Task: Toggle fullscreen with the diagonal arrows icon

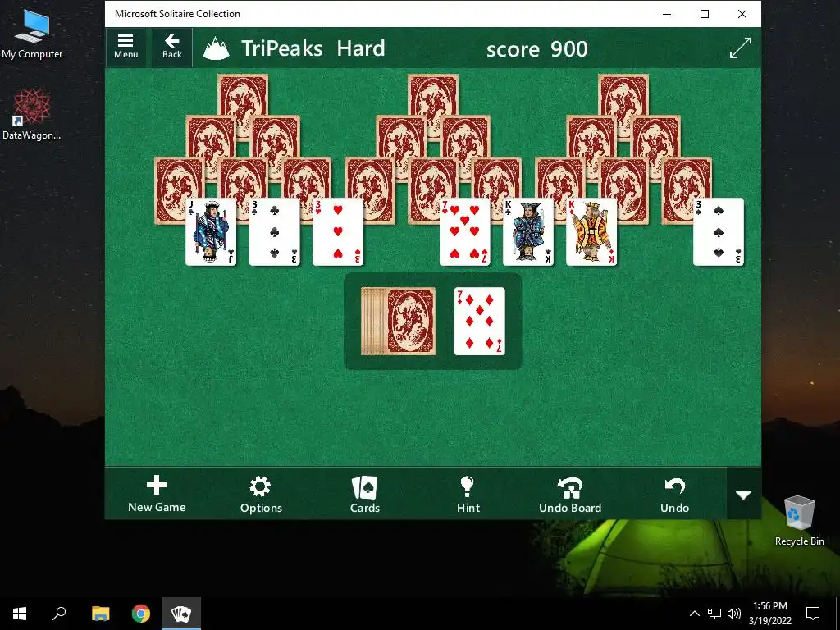Action: pos(740,48)
